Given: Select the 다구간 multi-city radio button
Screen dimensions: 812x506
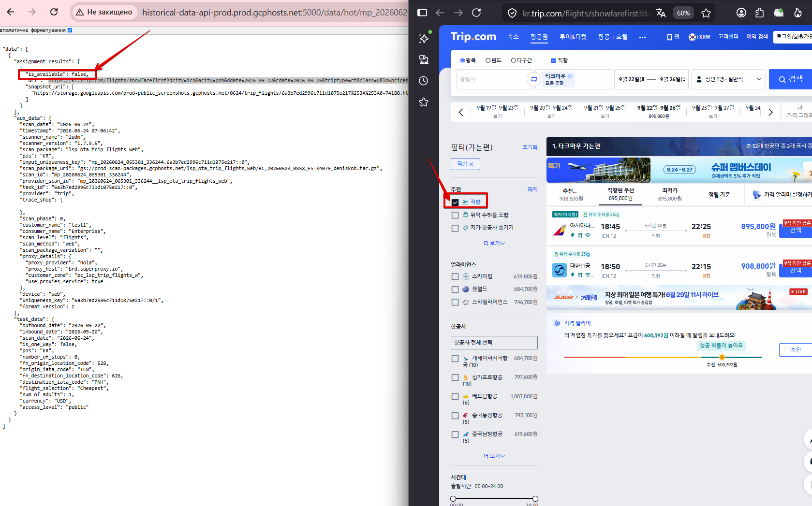Looking at the screenshot, I should coord(514,60).
